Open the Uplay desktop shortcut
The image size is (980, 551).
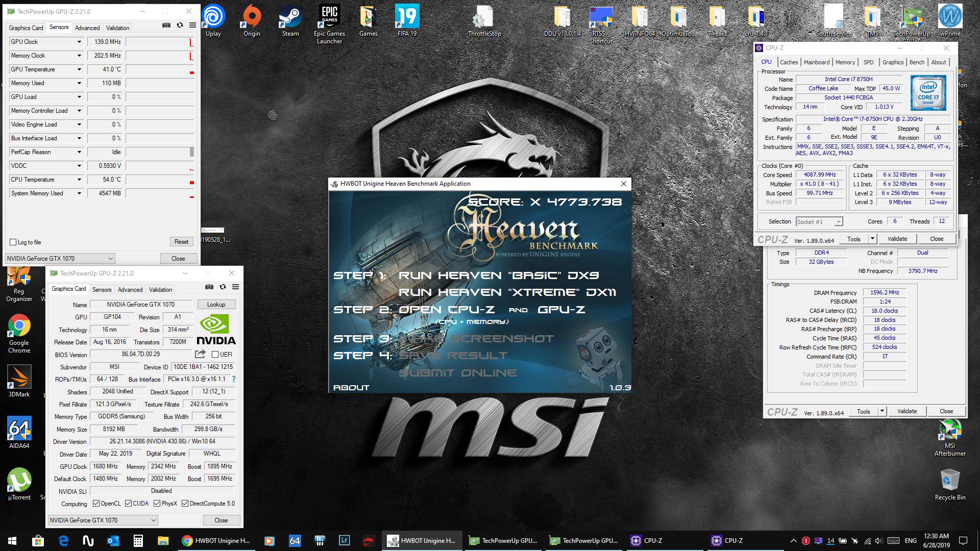point(213,20)
